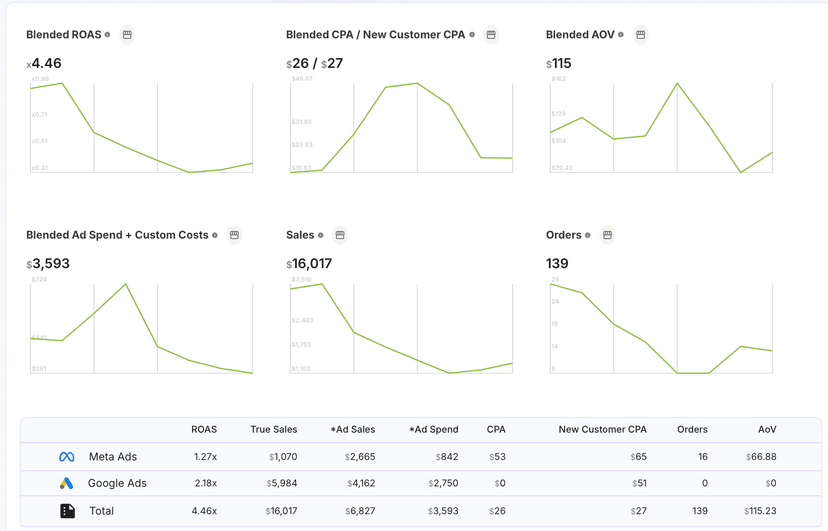Image resolution: width=828 pixels, height=531 pixels.
Task: Click the Orders line chart
Action: tap(661, 328)
